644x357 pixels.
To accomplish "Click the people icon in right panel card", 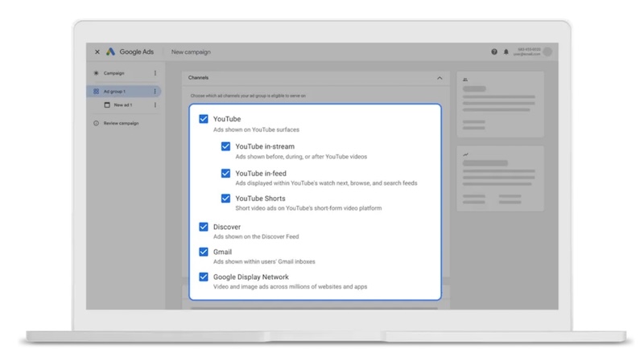I will pyautogui.click(x=465, y=80).
